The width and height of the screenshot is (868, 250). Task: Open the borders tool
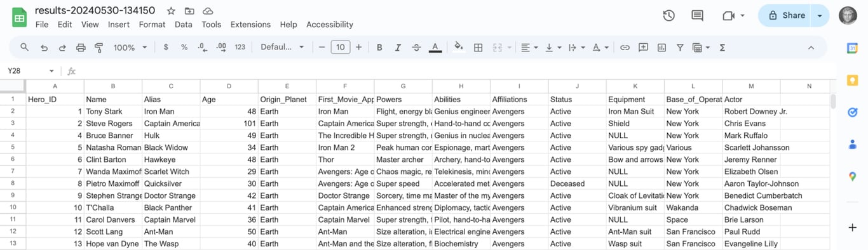pos(478,48)
